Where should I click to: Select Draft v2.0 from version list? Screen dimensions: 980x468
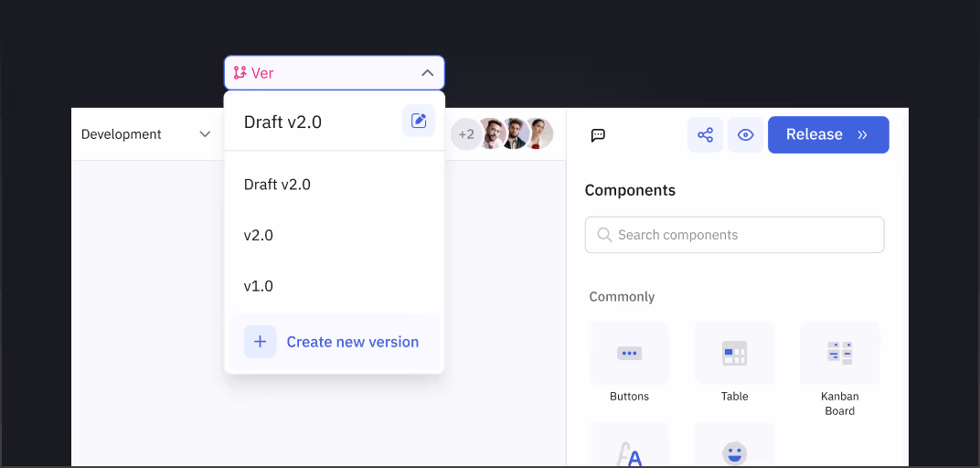tap(277, 185)
